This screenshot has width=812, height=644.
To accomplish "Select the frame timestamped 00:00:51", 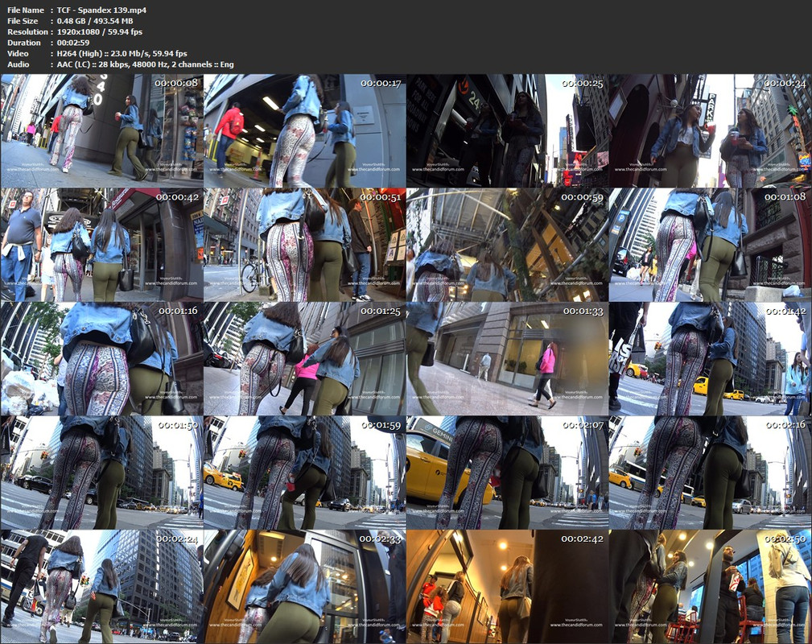I will (304, 245).
